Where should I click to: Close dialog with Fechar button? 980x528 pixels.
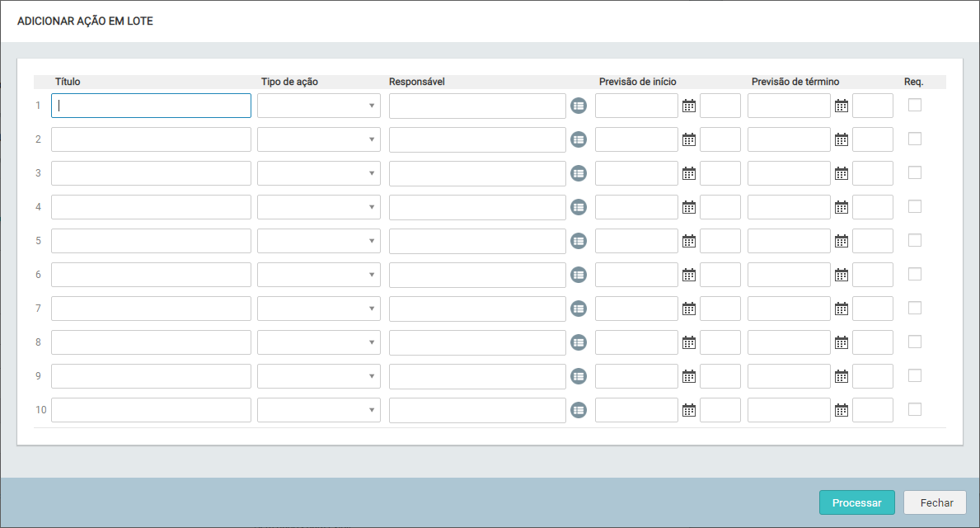pos(935,502)
